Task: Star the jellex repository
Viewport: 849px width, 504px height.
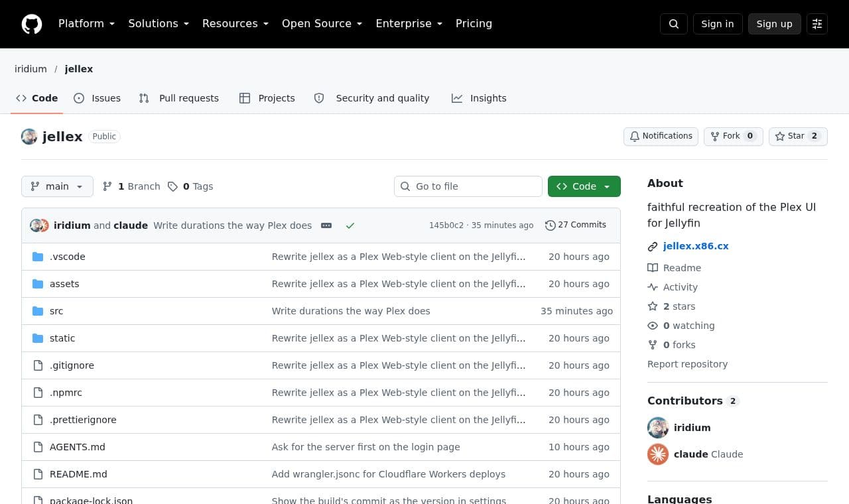Action: tap(798, 136)
